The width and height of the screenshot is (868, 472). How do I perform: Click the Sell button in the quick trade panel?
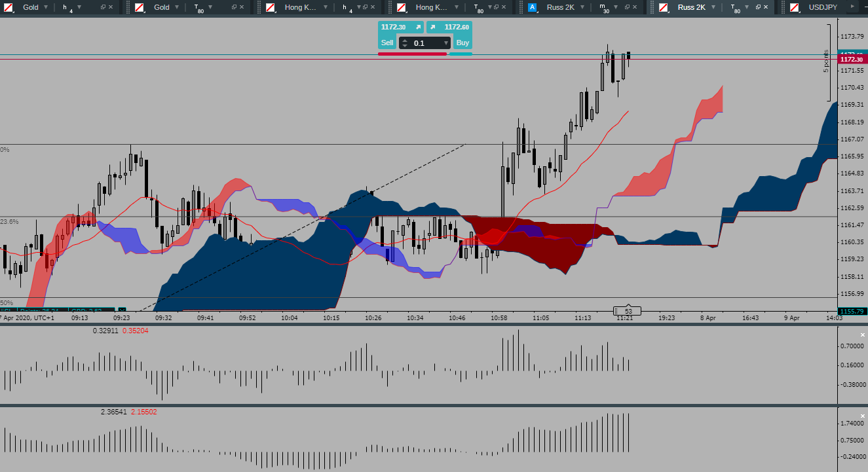coord(387,43)
